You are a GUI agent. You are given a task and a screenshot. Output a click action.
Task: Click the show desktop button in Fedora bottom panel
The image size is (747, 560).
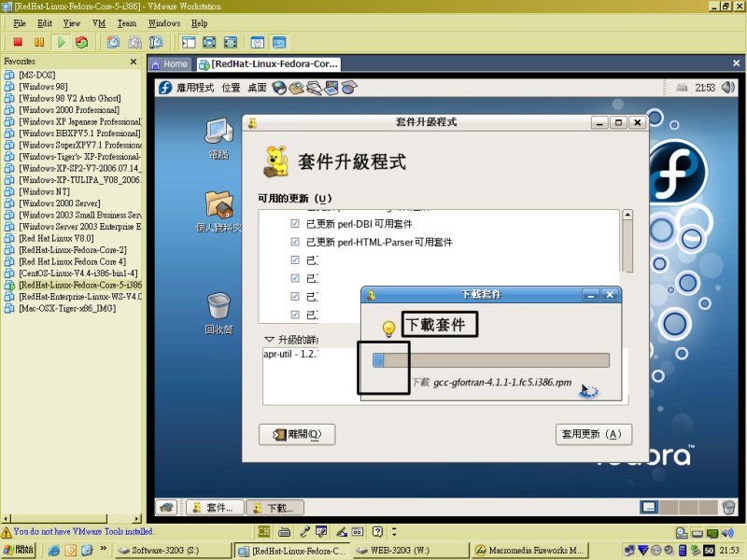coord(166,508)
